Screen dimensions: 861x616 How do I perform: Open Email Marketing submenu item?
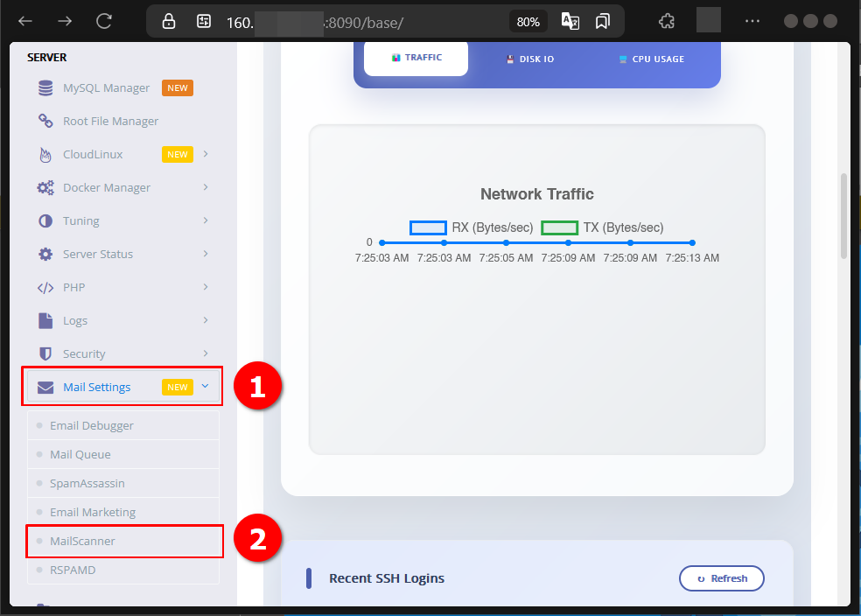tap(123, 512)
